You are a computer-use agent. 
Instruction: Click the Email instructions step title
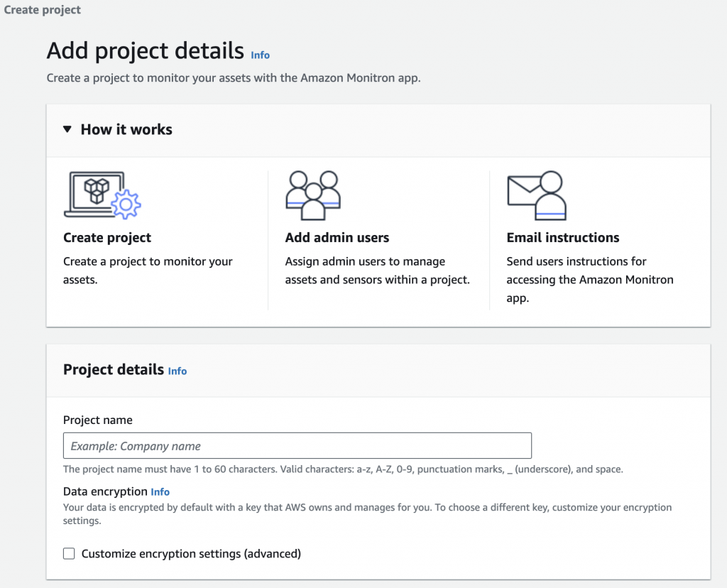563,238
